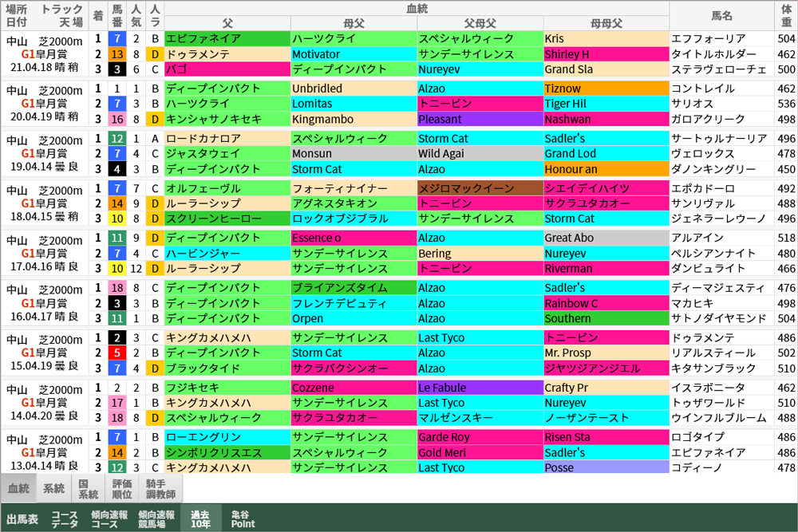Select the 血統 tab
798x532 pixels.
pos(18,487)
